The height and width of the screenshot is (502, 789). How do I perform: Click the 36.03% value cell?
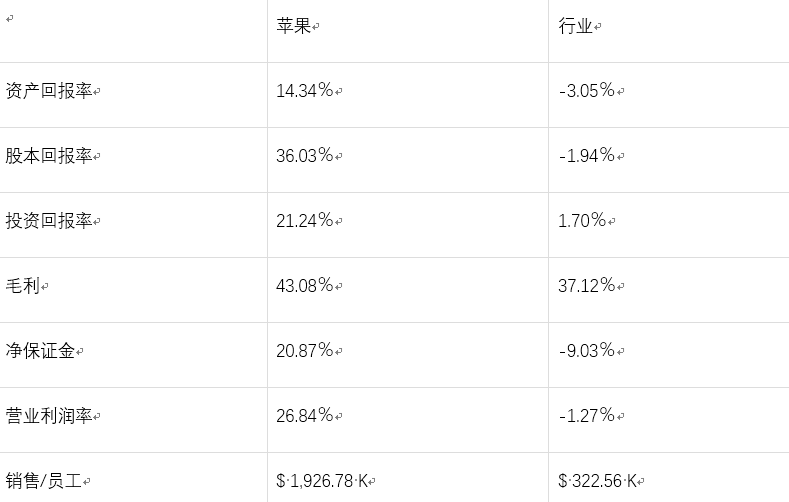tap(305, 156)
